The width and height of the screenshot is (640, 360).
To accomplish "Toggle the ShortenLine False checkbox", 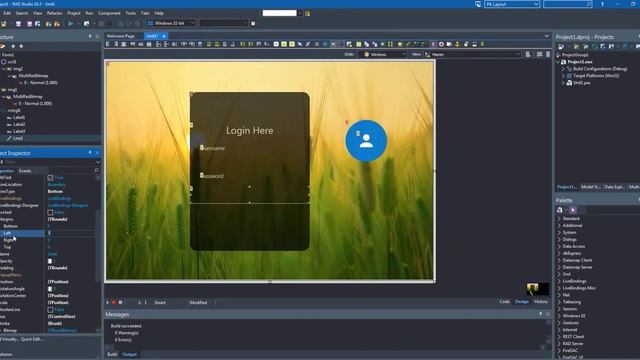I will pyautogui.click(x=50, y=310).
